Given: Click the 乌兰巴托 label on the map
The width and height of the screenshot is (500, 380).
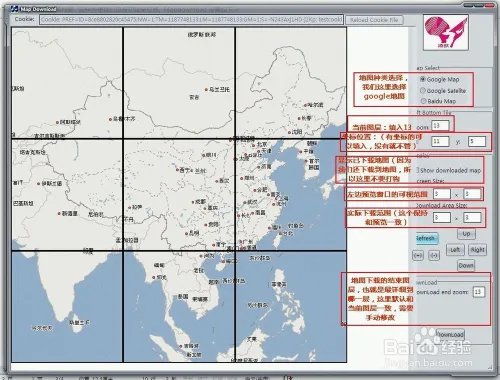Looking at the screenshot, I should [220, 89].
